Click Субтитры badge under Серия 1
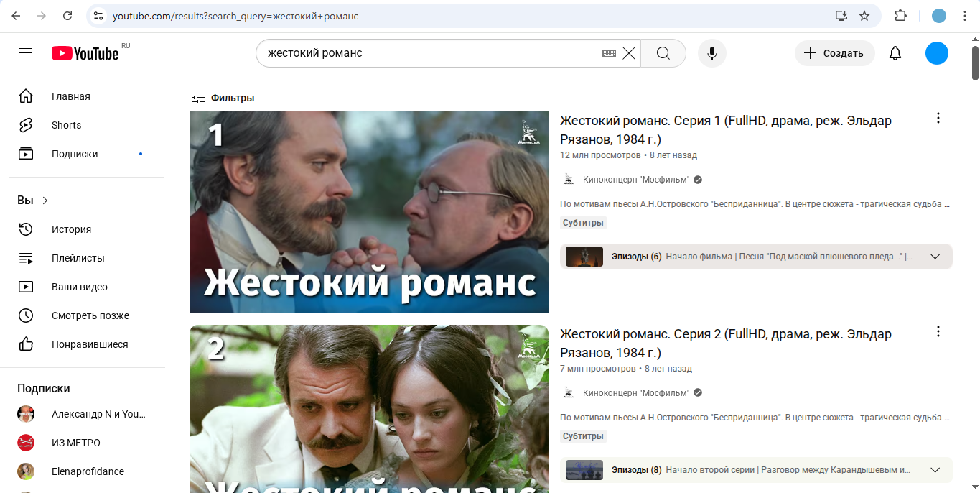980x493 pixels. click(583, 223)
